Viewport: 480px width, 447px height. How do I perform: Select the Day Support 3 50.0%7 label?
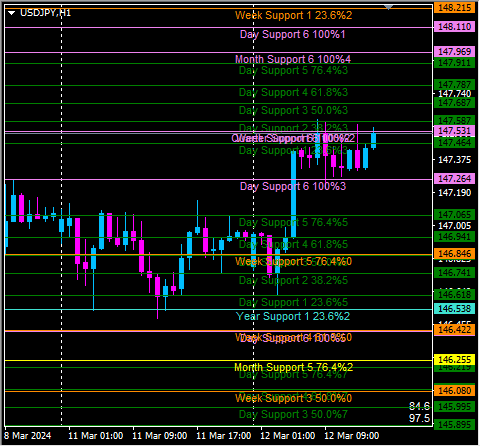pos(293,415)
